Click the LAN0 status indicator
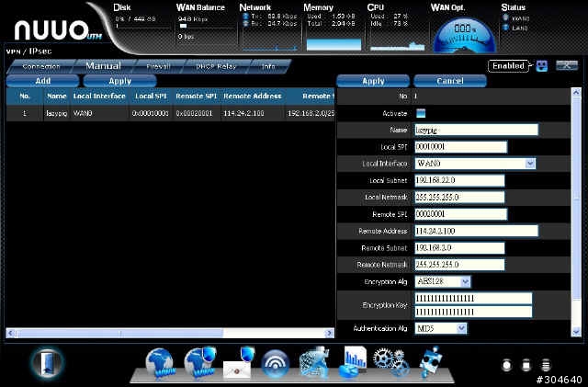This screenshot has height=387, width=588. tap(515, 28)
